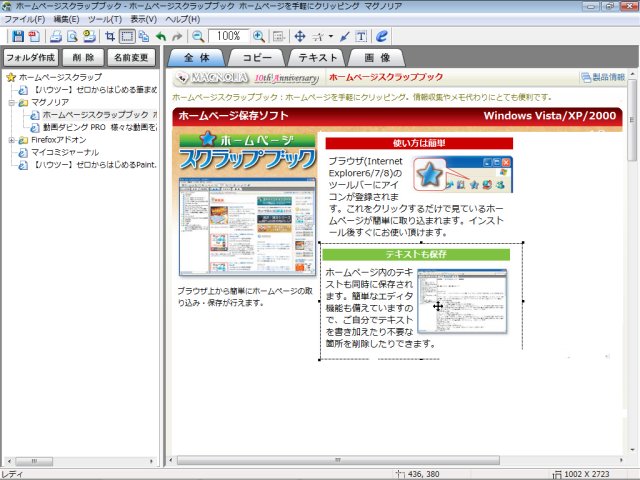The height and width of the screenshot is (480, 640).
Task: Click the grayed table layout icon
Action: click(279, 36)
